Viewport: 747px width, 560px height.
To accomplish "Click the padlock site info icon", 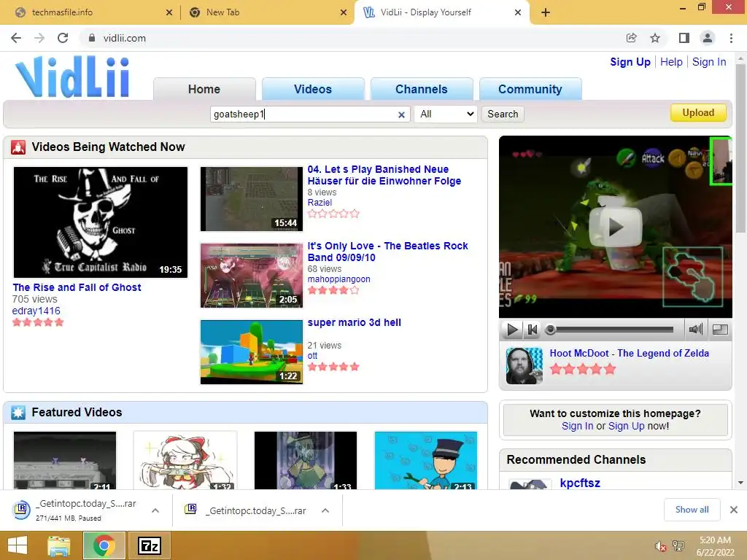I will point(92,38).
